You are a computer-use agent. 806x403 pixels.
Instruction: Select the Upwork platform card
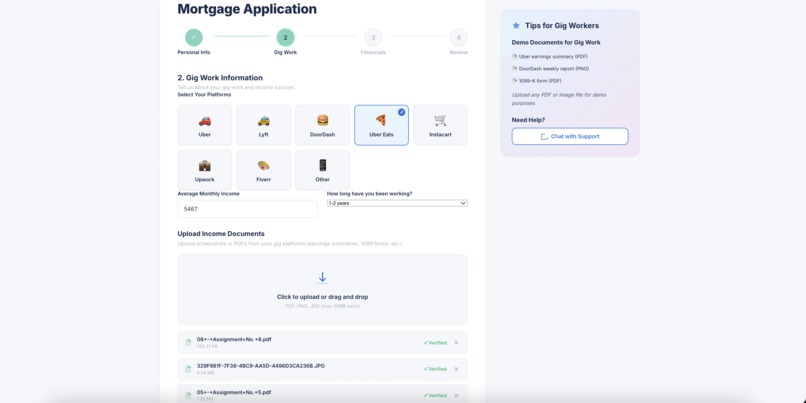pos(205,170)
